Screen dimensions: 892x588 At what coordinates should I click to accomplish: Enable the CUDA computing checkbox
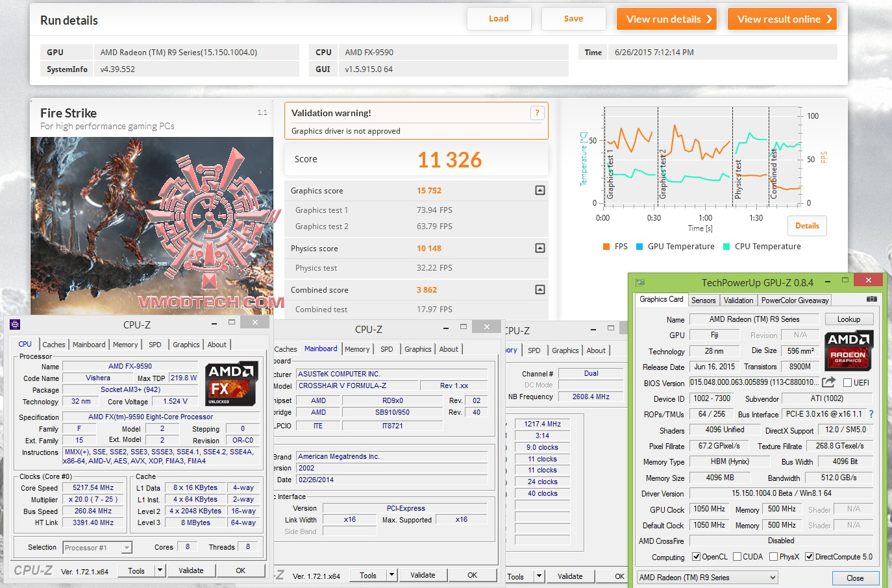point(737,557)
